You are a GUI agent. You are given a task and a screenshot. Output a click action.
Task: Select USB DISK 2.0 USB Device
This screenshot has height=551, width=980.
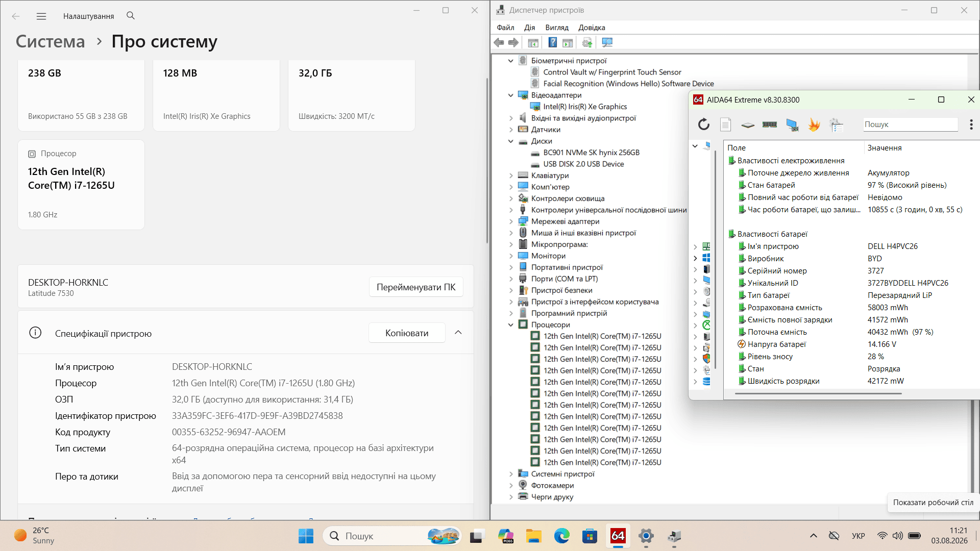point(583,164)
